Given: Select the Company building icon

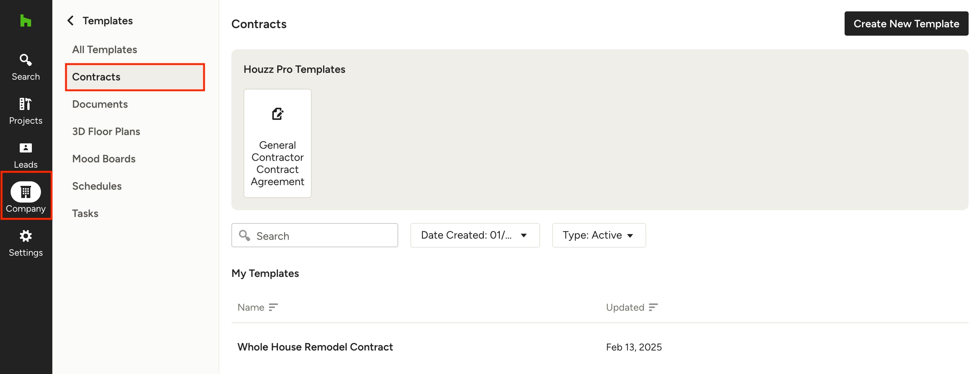Looking at the screenshot, I should click(25, 192).
